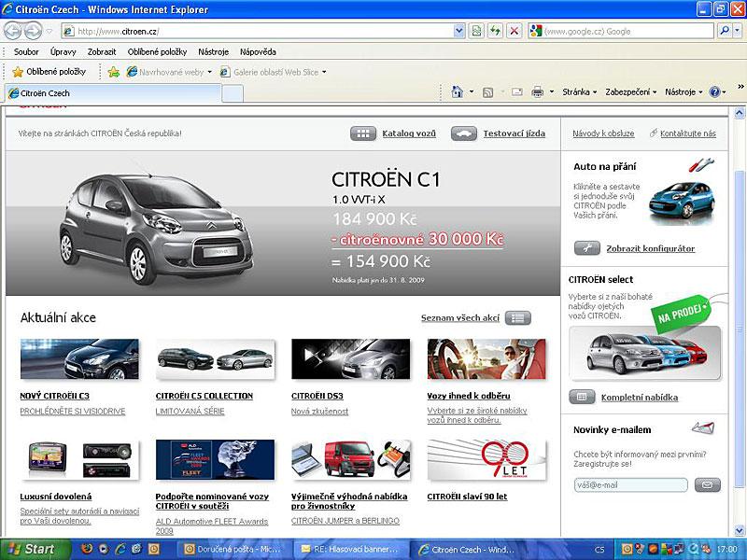Click the page scroll-up arrow
The image size is (747, 560).
pos(740,113)
